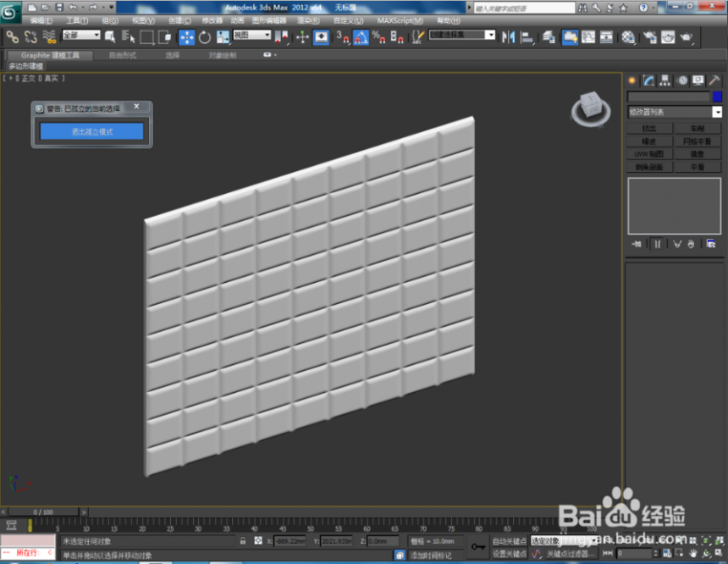Switch to the Display command panel tab

(698, 80)
